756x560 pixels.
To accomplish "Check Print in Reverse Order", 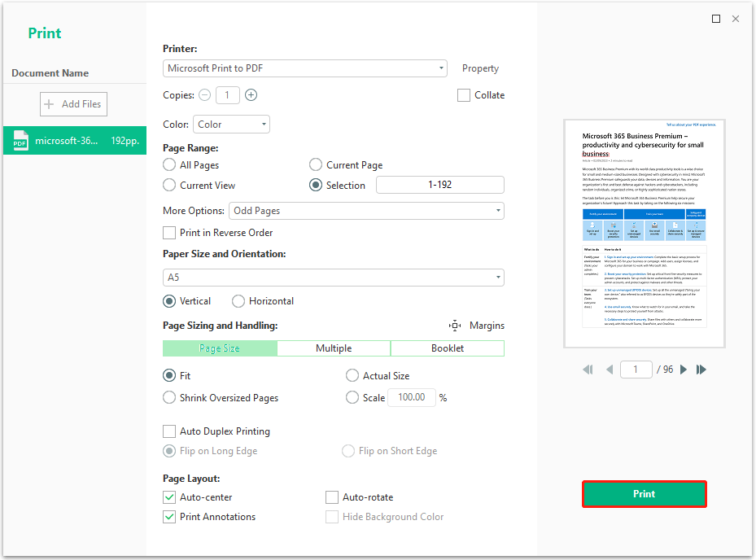I will tap(169, 233).
